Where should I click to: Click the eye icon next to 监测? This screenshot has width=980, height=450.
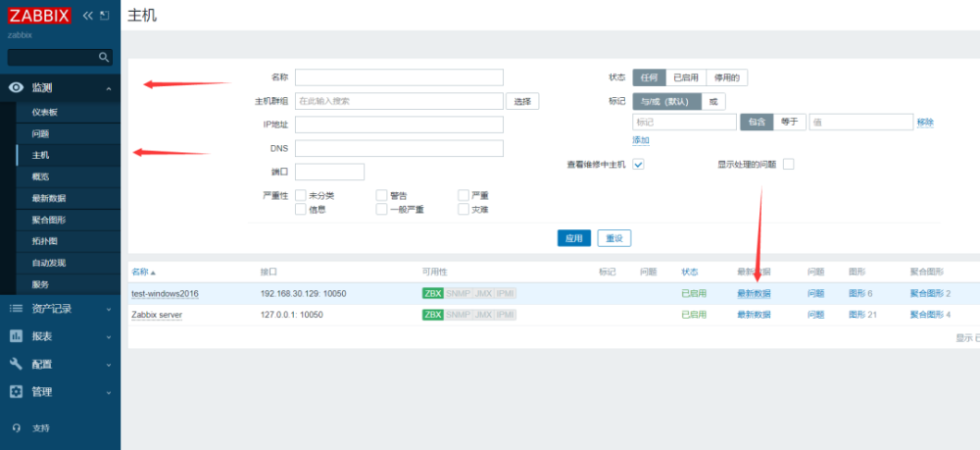17,87
